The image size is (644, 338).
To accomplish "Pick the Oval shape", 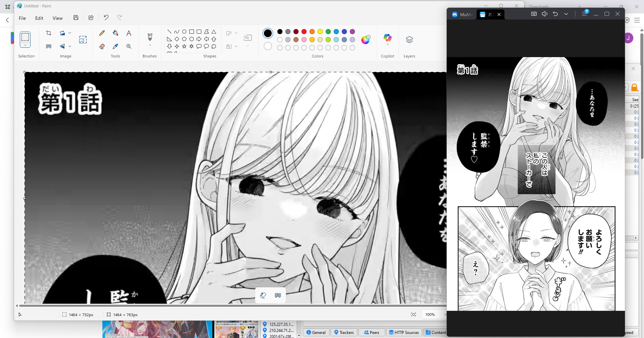I will pyautogui.click(x=184, y=32).
